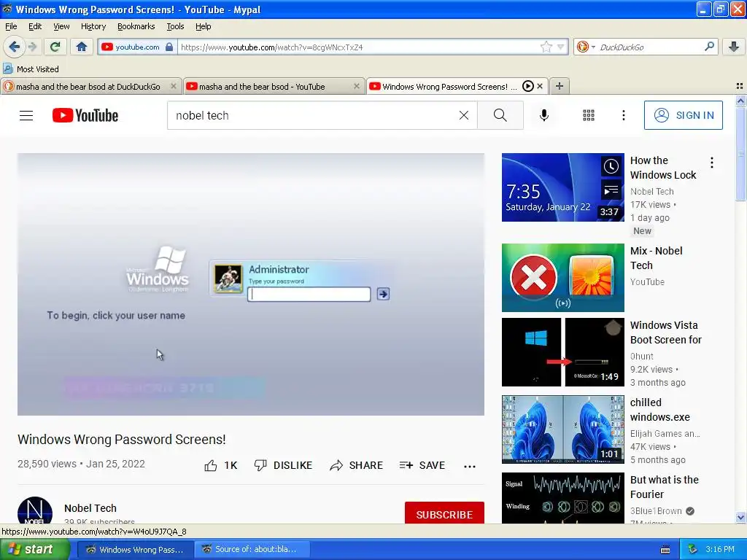Reload the page with the refresh icon

click(55, 47)
